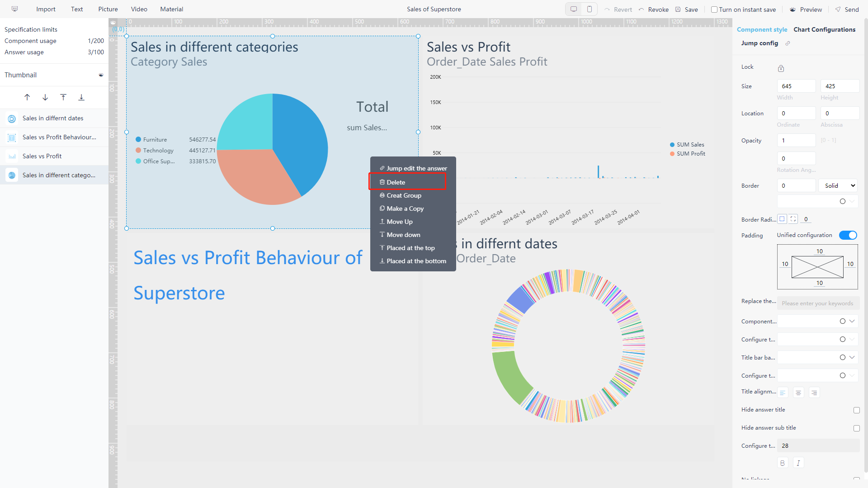Expand Configure t... dropdown below Title bar ba...
Screen dimensions: 868x488
817,375
